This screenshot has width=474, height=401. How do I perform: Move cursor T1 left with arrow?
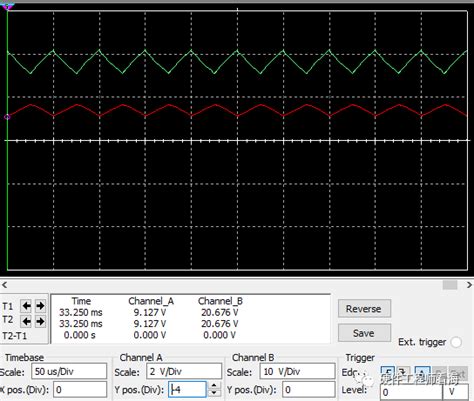26,306
